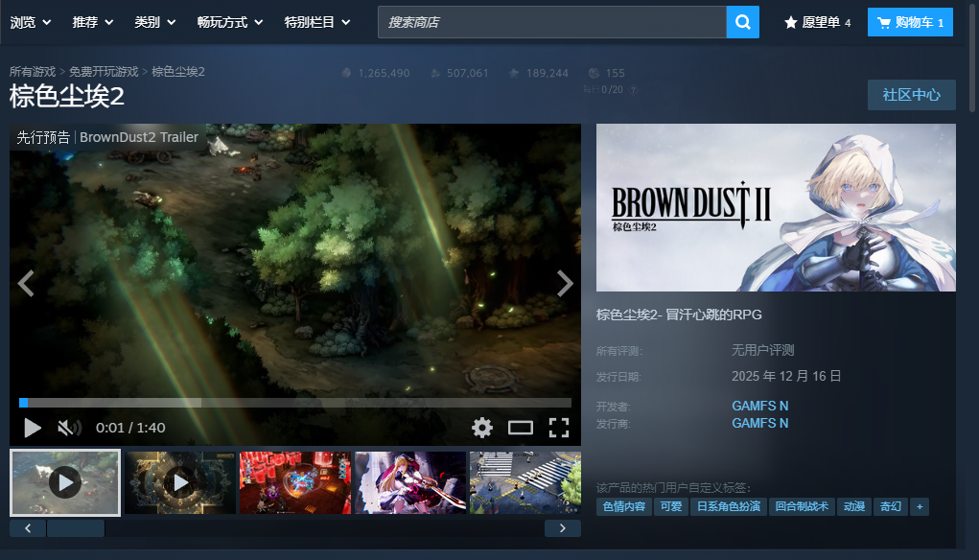Go to previous media with left arrow
Screen dimensions: 979x560
click(x=27, y=283)
